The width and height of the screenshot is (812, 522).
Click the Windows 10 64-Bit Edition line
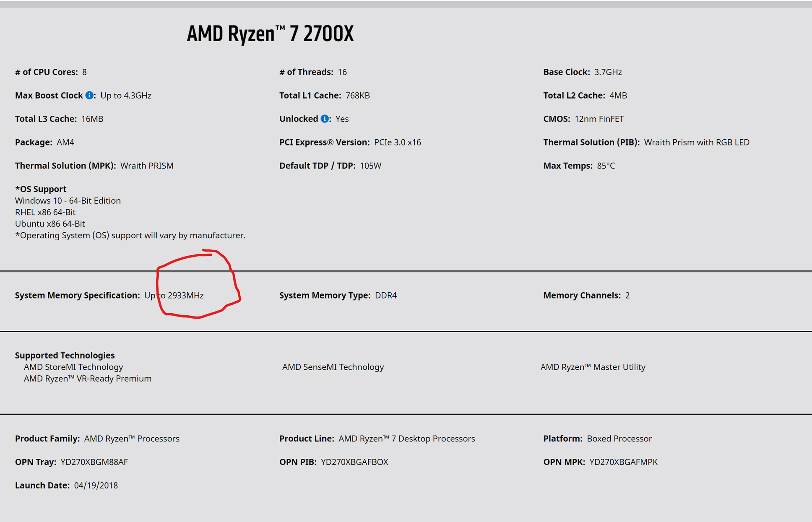click(x=68, y=200)
